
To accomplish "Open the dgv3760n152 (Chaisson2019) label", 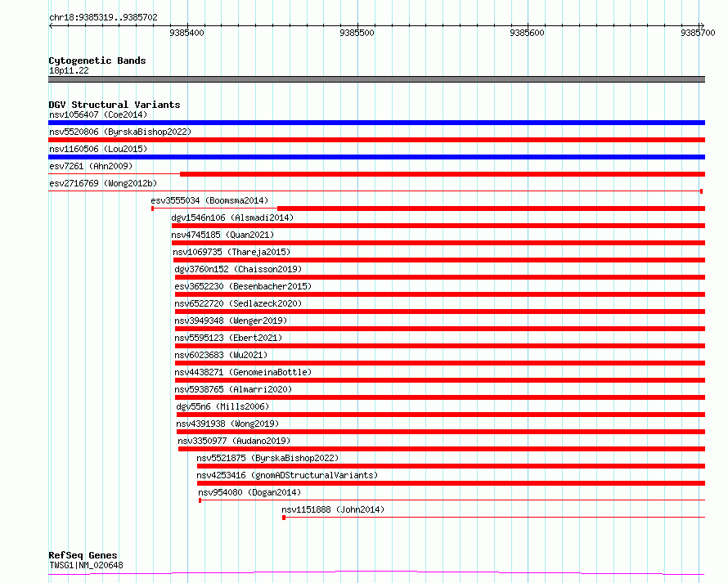I will pyautogui.click(x=238, y=269).
